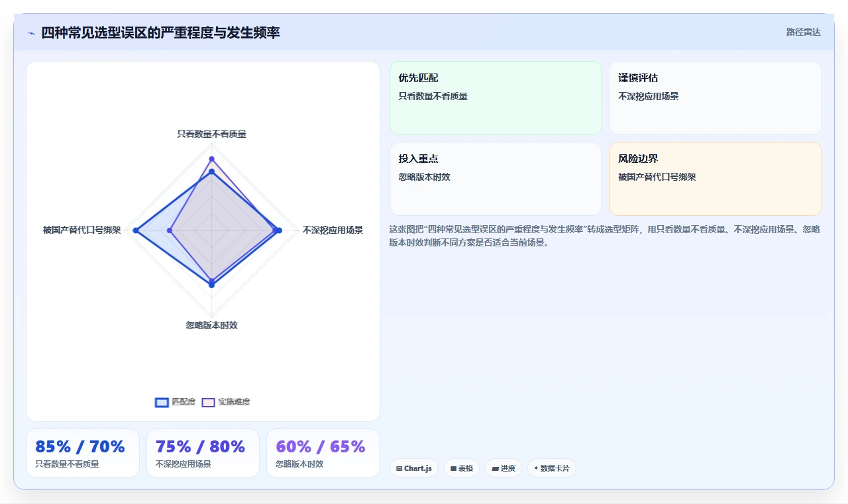848x504 pixels.
Task: Click the description paragraph starting 这张图把
Action: pos(605,236)
